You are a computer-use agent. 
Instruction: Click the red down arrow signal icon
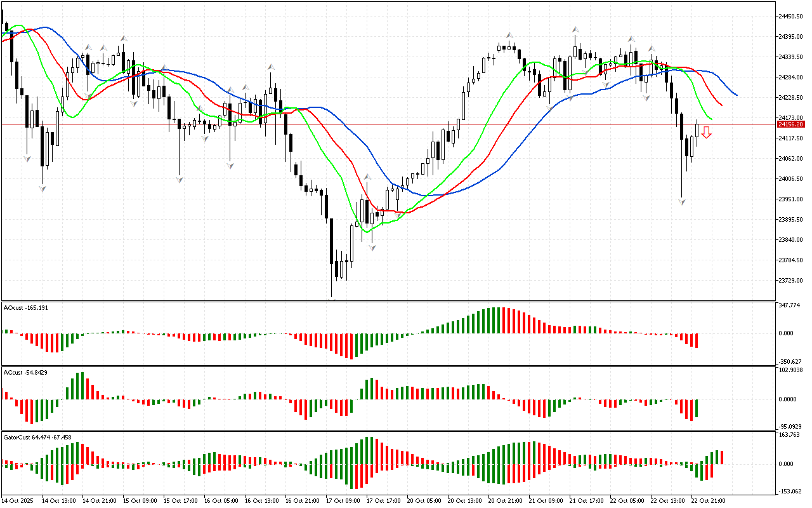click(x=706, y=132)
